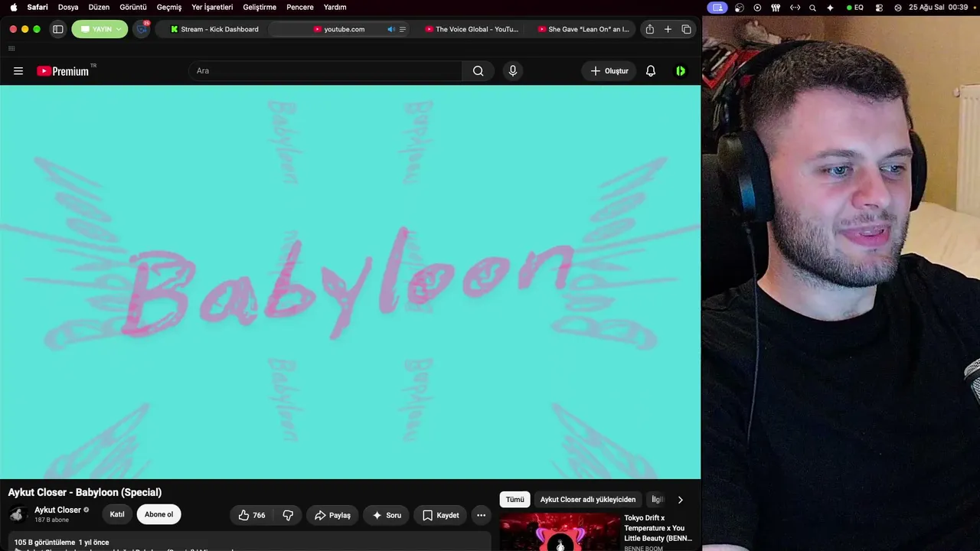
Task: Click the play circle menu bar icon
Action: [757, 7]
